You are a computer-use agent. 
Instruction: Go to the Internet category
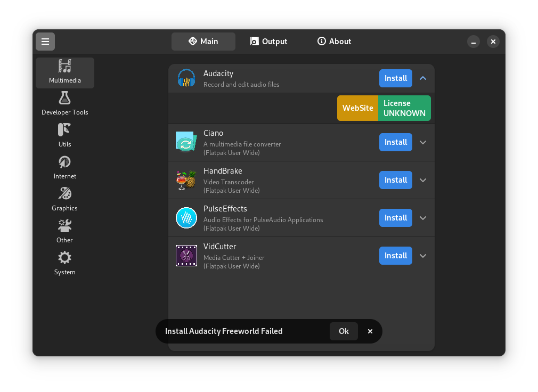[65, 168]
